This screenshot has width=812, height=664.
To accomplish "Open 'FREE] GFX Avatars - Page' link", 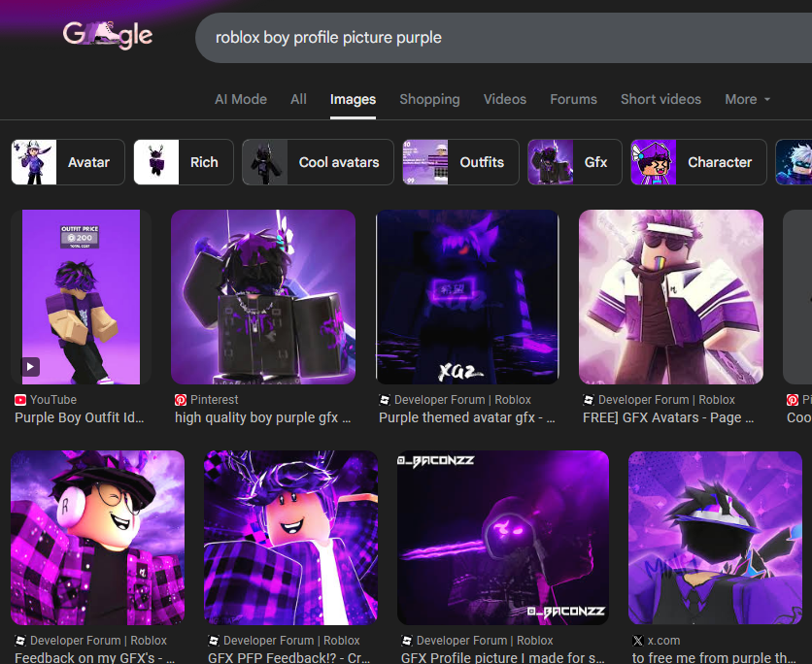I will coord(668,417).
